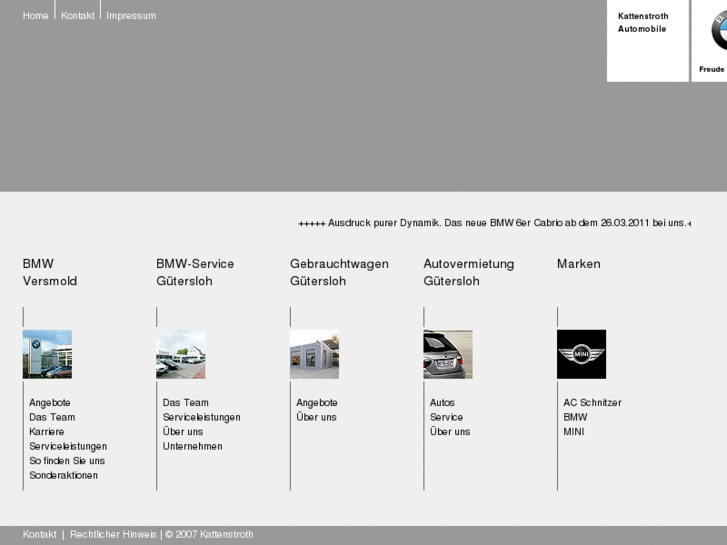Image resolution: width=727 pixels, height=545 pixels.
Task: Open Das Team under BMW Versmold
Action: (x=52, y=417)
